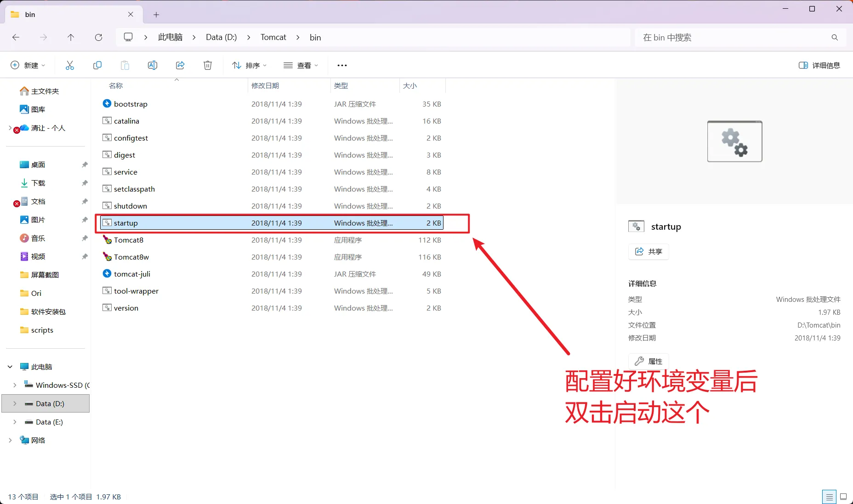Open the New dropdown menu
This screenshot has width=853, height=504.
[28, 65]
